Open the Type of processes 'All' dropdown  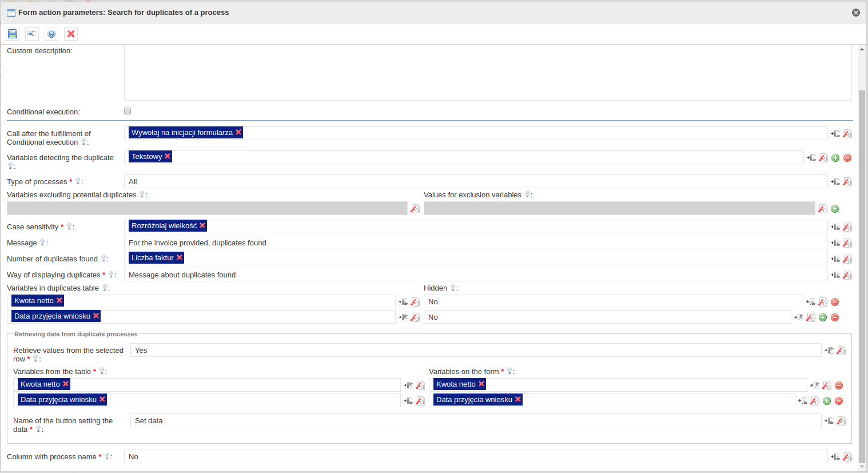(x=476, y=181)
